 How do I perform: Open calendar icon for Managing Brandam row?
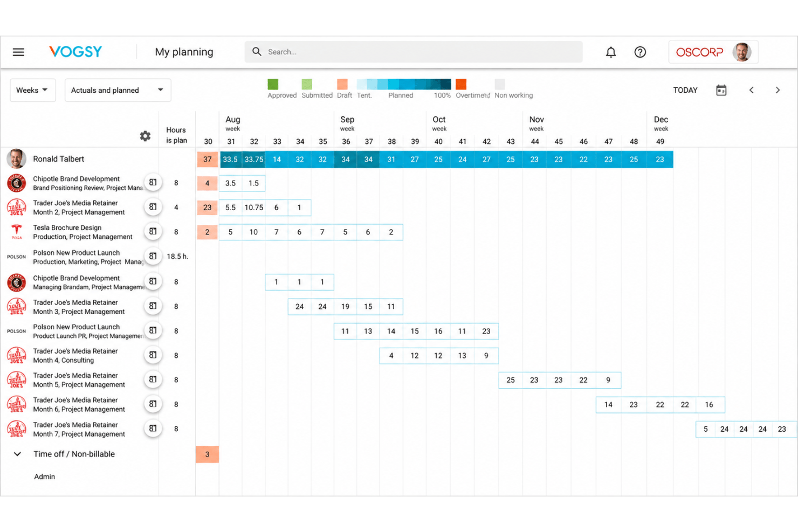[x=153, y=281]
